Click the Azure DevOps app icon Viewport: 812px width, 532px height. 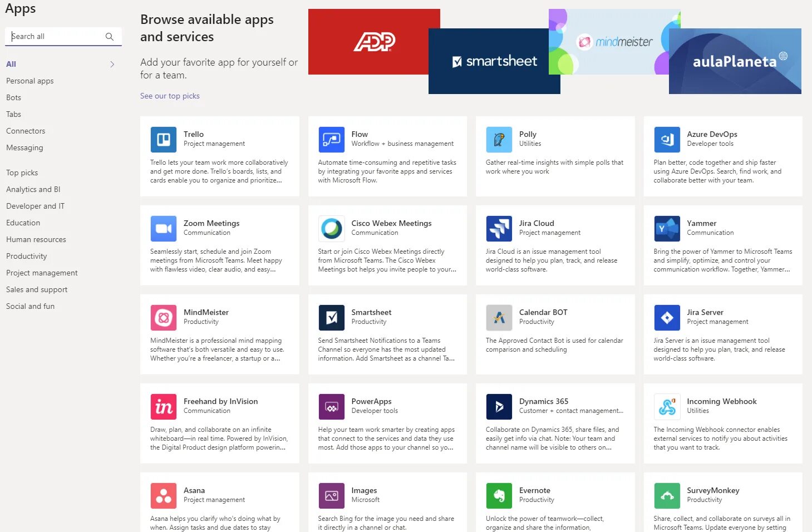point(667,140)
